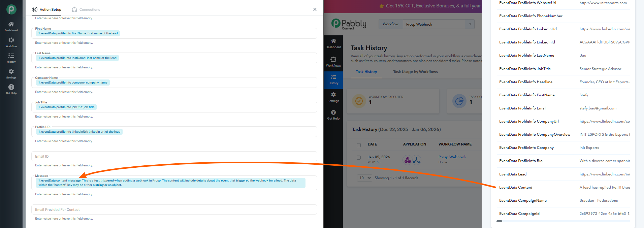This screenshot has height=228, width=644.
Task: Open the Prosp Webhook workflow link
Action: 452,157
